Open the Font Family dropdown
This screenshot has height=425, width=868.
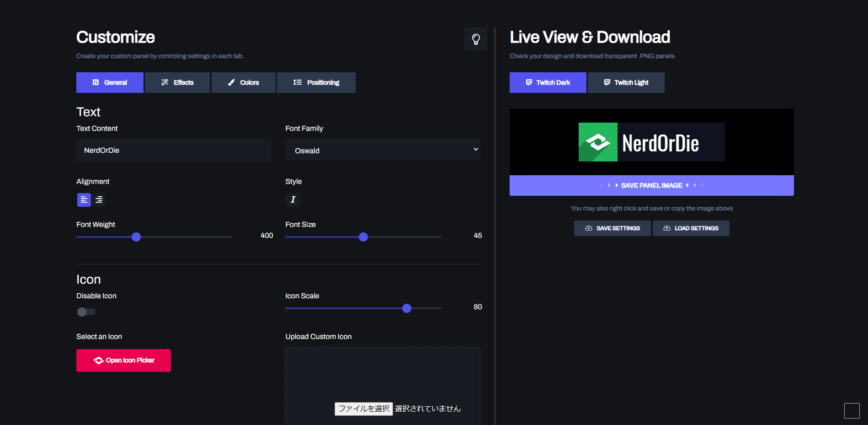tap(383, 150)
